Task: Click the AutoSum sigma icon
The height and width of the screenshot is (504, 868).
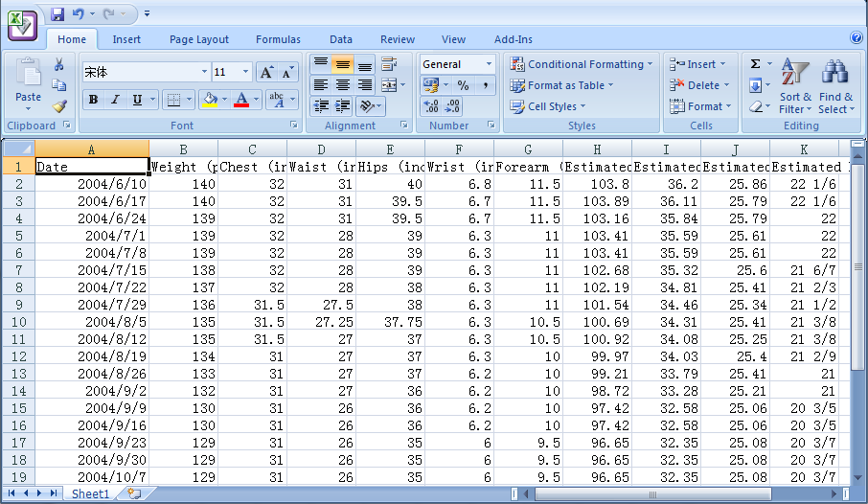Action: click(755, 64)
